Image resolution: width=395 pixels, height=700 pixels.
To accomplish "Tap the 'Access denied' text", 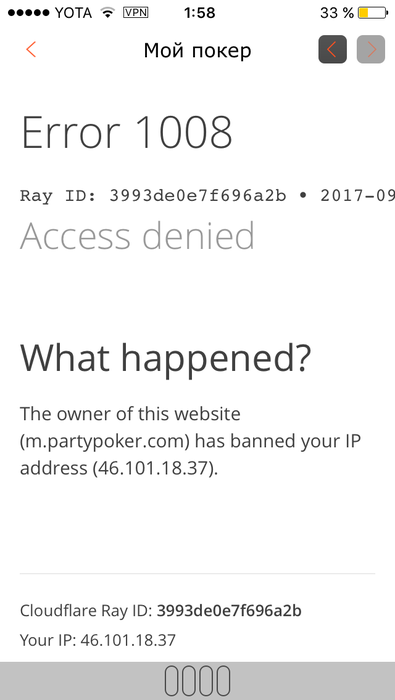I will (137, 235).
